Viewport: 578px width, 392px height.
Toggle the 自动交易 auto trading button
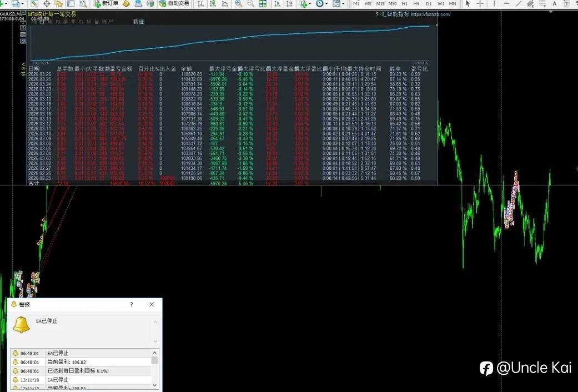point(174,3)
